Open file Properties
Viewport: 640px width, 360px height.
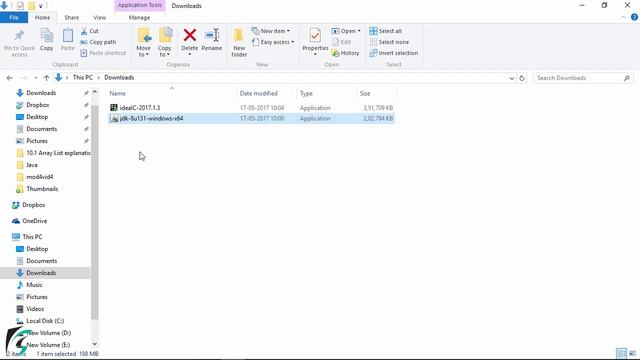(x=315, y=42)
